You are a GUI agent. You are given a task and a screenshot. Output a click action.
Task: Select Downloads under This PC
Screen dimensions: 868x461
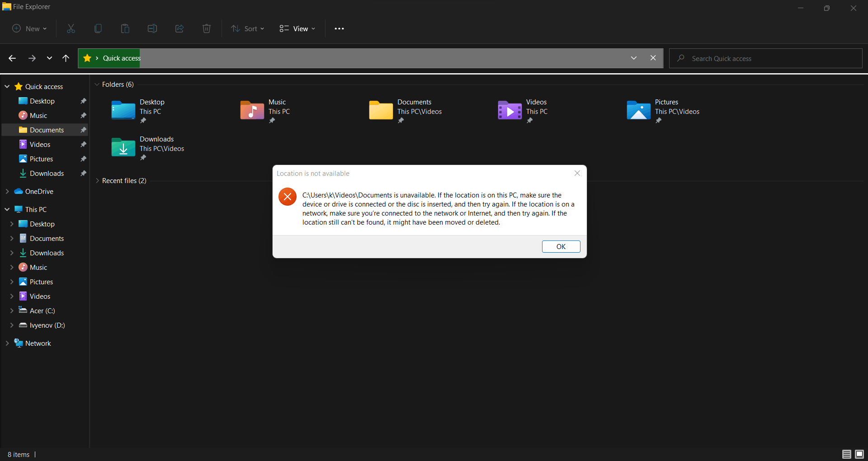point(47,253)
